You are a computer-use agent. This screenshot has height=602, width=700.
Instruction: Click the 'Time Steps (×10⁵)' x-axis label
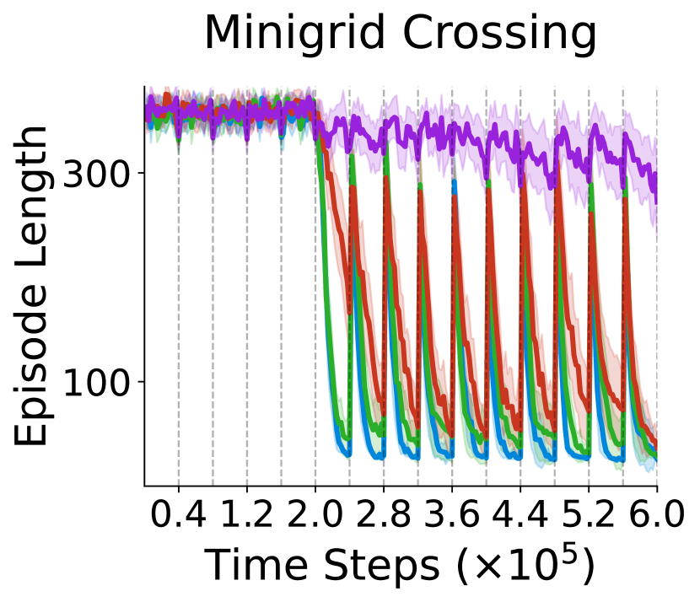(x=400, y=562)
